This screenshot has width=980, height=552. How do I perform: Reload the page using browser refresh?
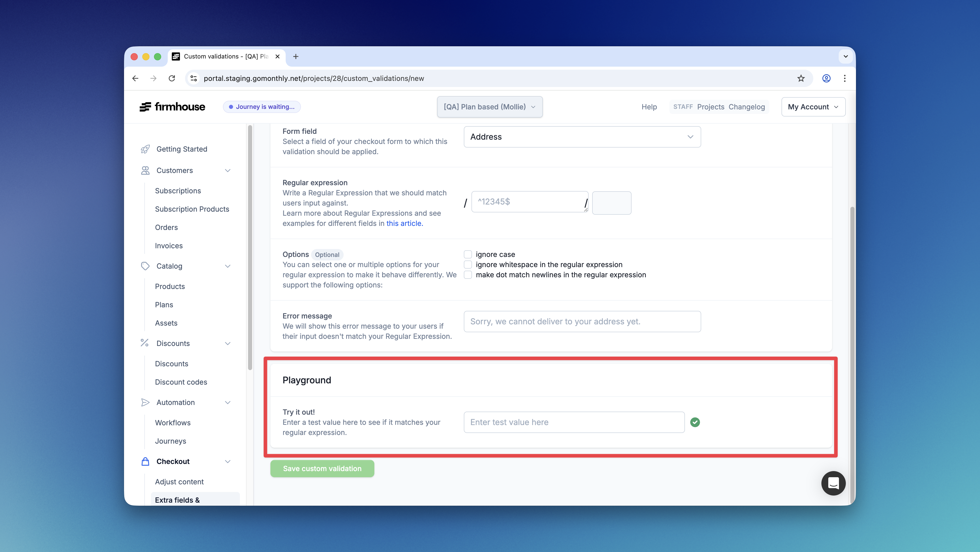click(x=172, y=78)
